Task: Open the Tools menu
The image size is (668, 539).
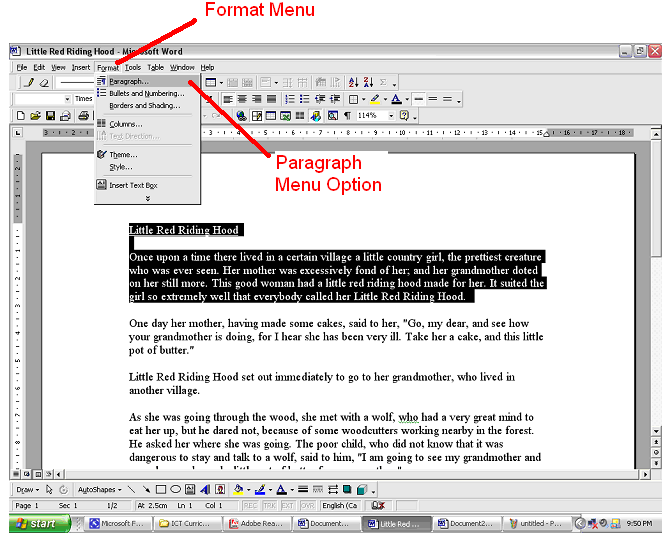Action: pyautogui.click(x=133, y=67)
